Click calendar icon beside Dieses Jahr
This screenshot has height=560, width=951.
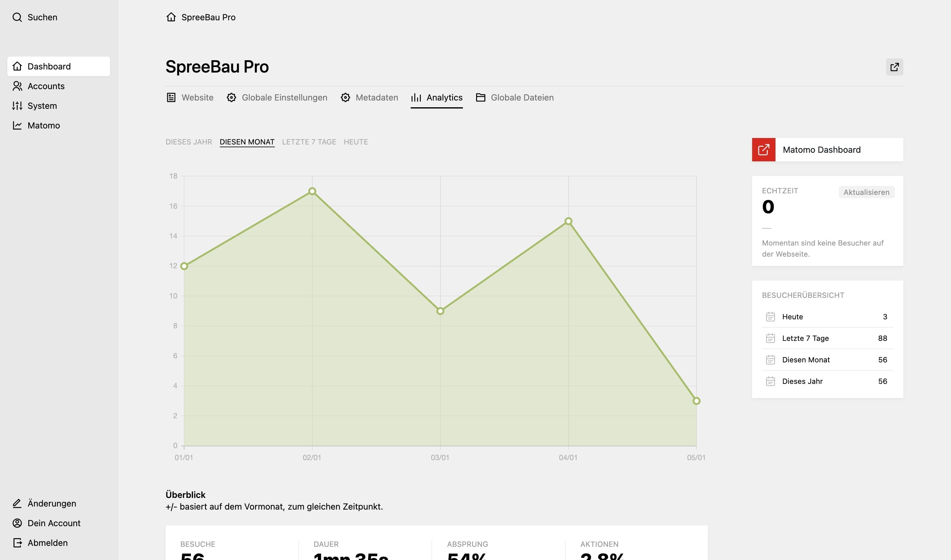[770, 381]
